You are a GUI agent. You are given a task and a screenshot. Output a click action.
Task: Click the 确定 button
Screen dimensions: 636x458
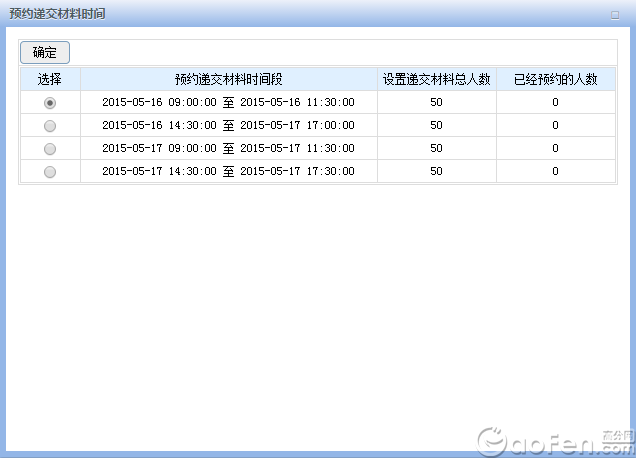(45, 53)
